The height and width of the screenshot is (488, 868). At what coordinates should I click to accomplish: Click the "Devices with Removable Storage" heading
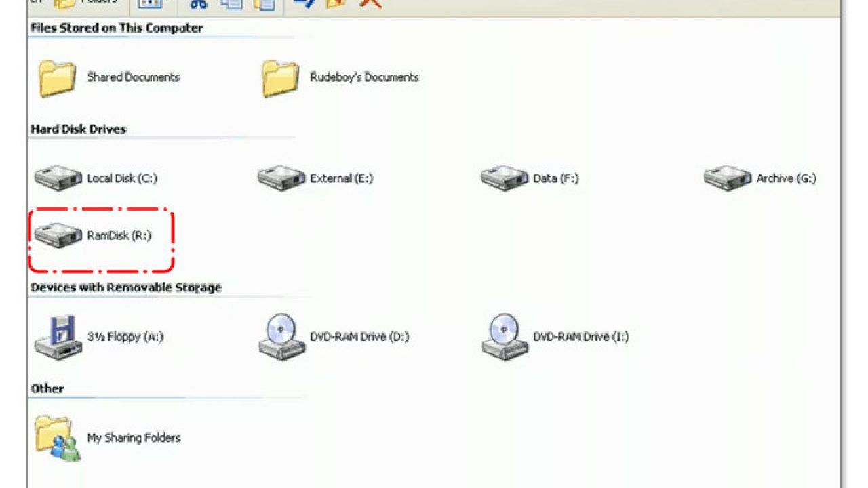[126, 287]
